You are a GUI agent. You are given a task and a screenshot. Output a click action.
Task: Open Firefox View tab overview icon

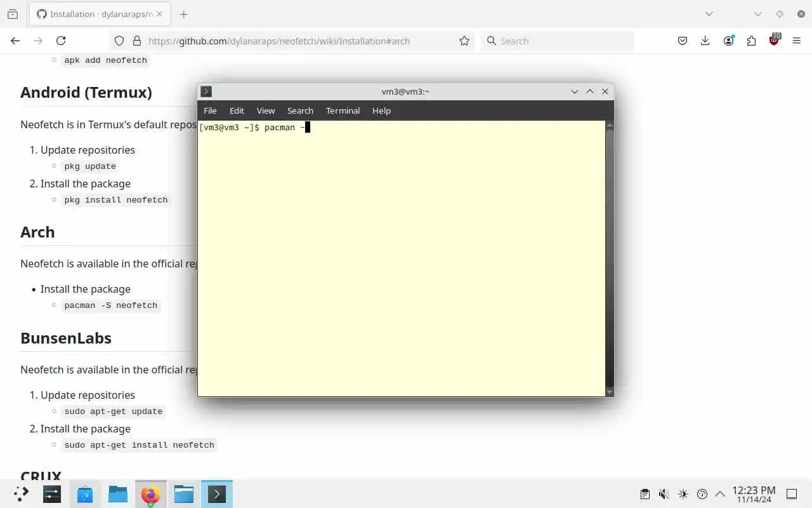(13, 14)
